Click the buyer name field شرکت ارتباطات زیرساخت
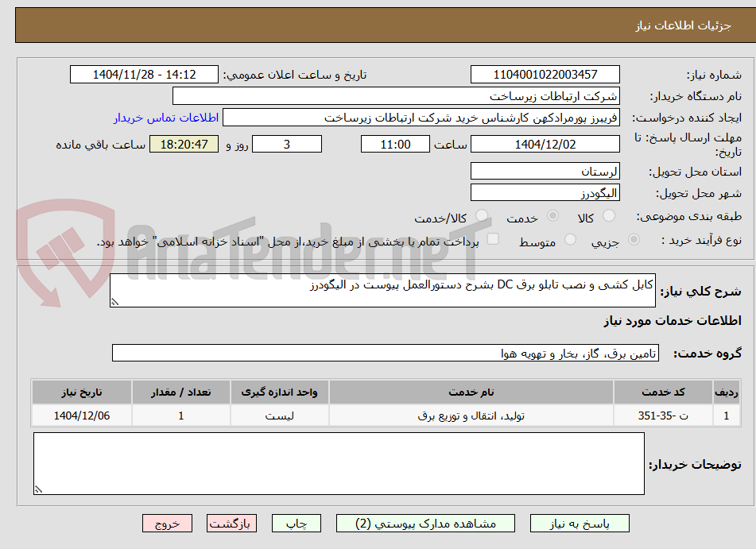 pos(396,96)
